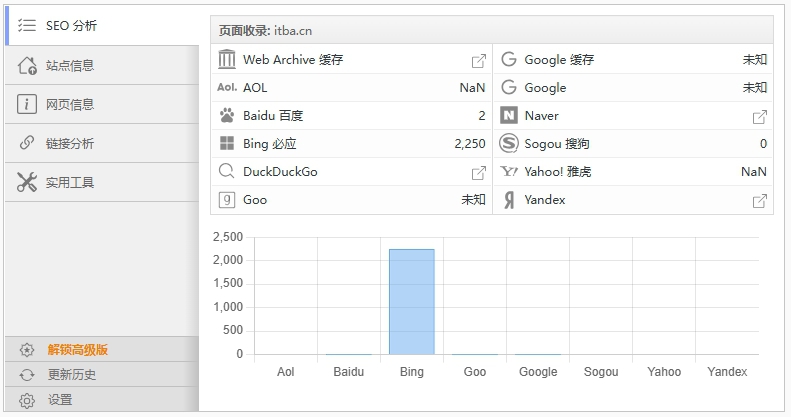The image size is (791, 417).
Task: Open the SEO 分析 tab
Action: pyautogui.click(x=103, y=26)
